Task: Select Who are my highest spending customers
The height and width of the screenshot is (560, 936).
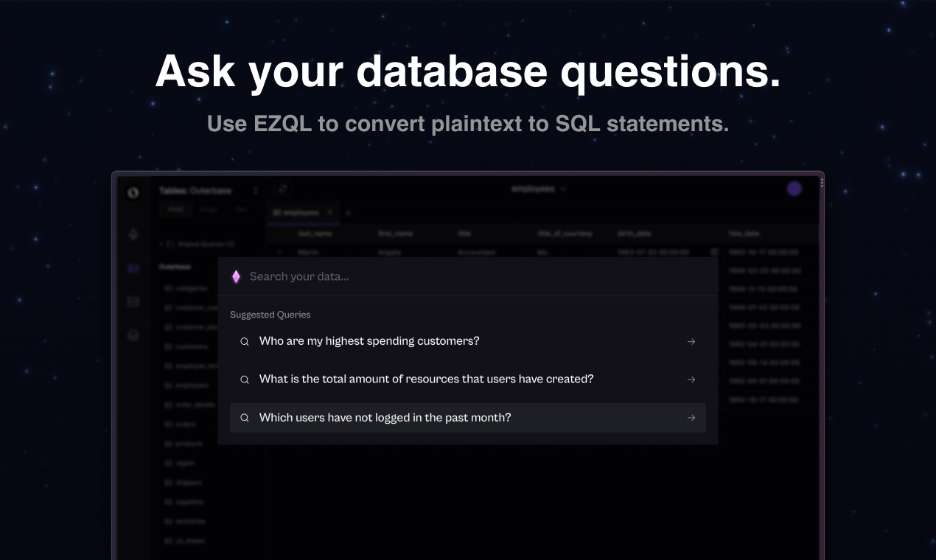Action: [467, 341]
